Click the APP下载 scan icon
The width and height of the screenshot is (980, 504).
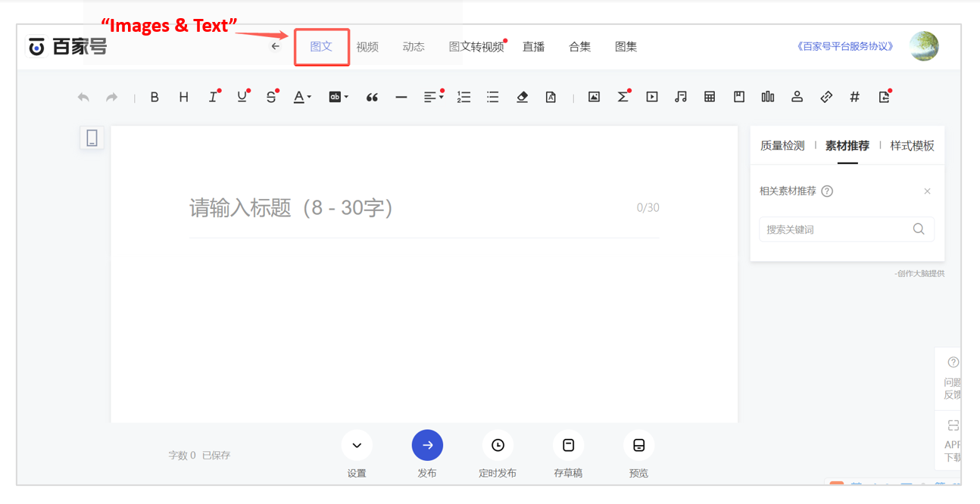click(x=953, y=426)
